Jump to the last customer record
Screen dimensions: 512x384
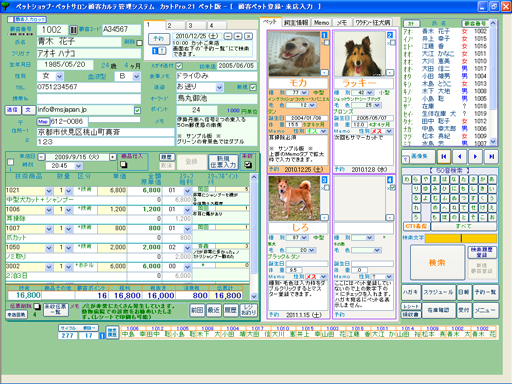point(491,156)
